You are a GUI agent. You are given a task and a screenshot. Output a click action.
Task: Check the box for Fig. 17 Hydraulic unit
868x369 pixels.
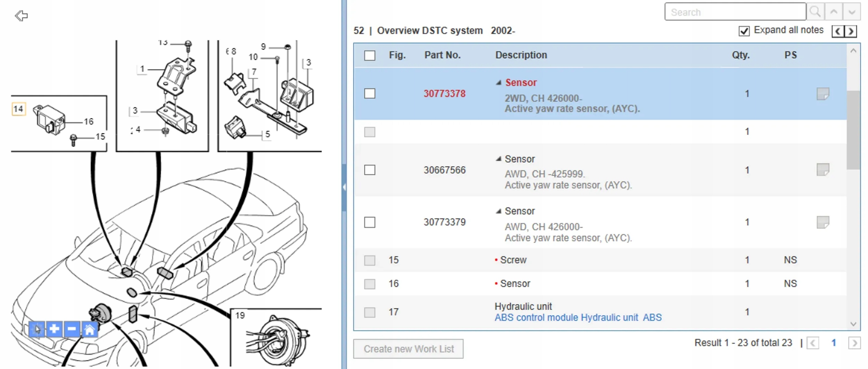369,312
